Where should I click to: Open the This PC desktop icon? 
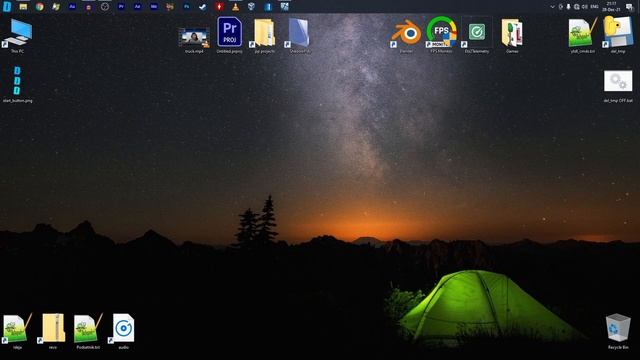[x=17, y=35]
